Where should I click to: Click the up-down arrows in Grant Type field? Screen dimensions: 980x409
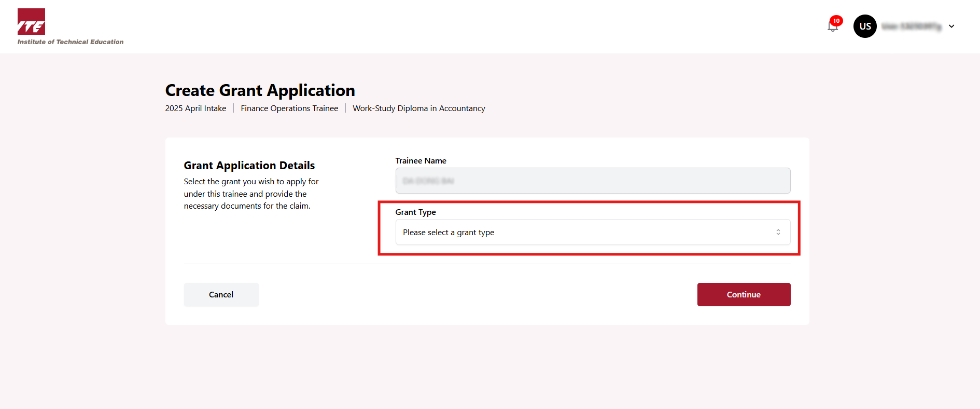click(778, 232)
